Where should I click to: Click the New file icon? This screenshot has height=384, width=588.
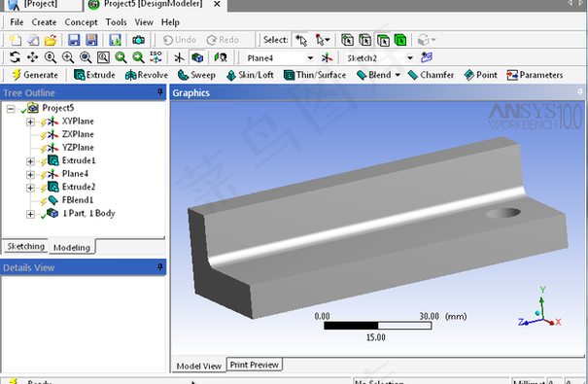pyautogui.click(x=15, y=40)
